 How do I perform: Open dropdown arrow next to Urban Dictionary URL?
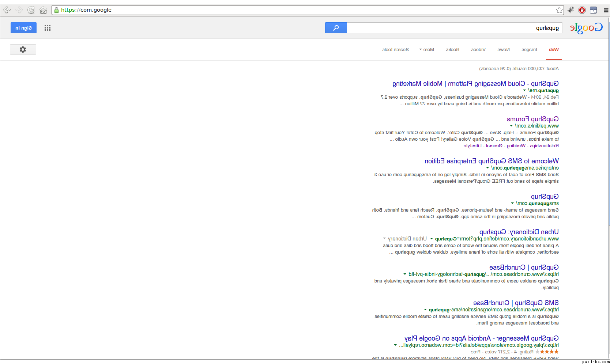tap(432, 239)
